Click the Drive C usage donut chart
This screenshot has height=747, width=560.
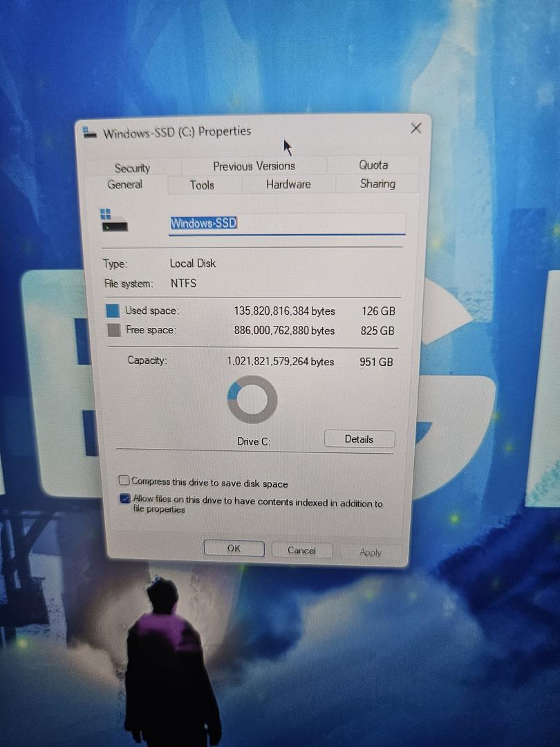tap(252, 400)
